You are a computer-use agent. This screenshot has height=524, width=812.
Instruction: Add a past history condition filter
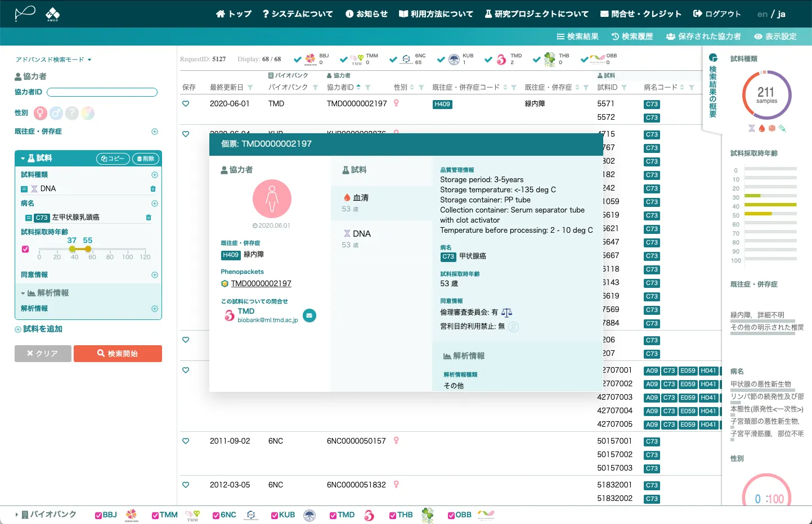click(155, 132)
